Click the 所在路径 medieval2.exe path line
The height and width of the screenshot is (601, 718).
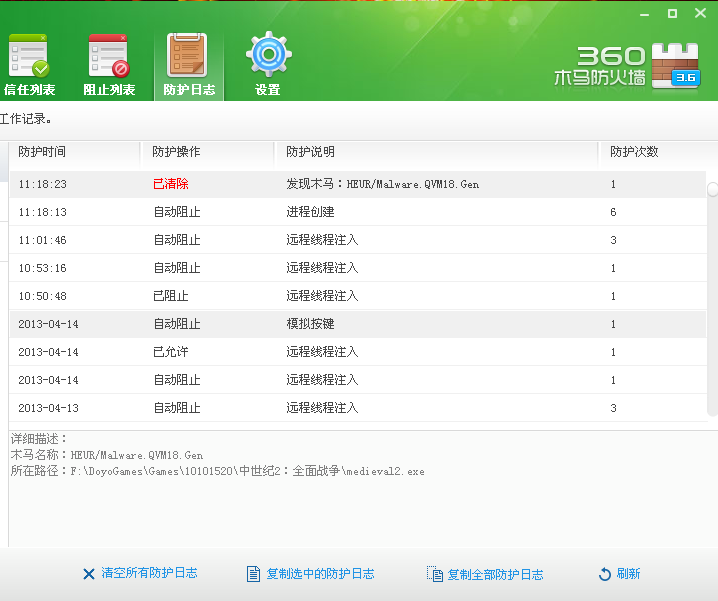[x=218, y=471]
